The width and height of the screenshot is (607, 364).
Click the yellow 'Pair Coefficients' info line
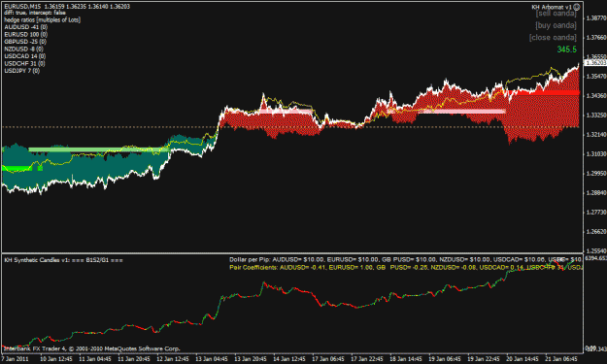(x=405, y=267)
